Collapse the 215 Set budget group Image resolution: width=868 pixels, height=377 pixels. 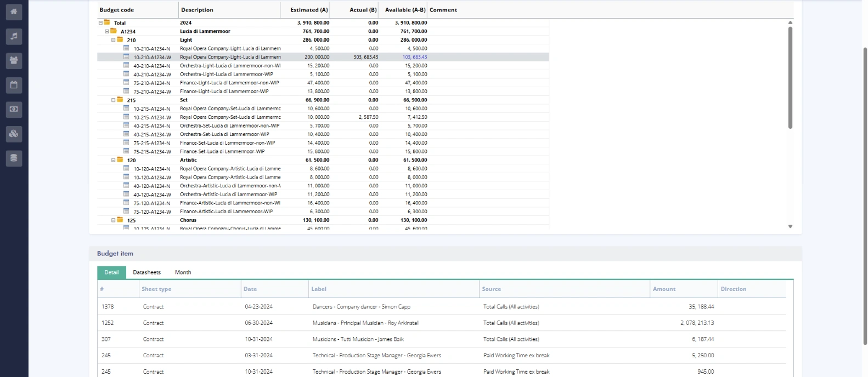click(x=114, y=100)
